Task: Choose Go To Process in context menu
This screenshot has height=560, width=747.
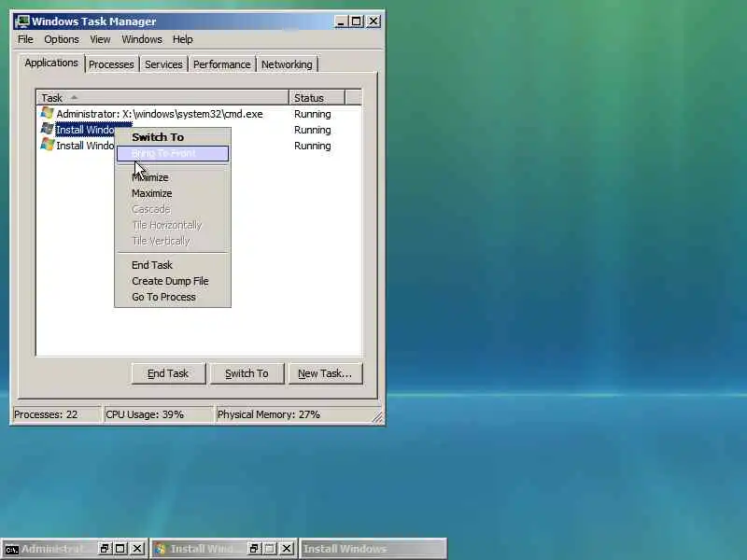Action: coord(173,297)
